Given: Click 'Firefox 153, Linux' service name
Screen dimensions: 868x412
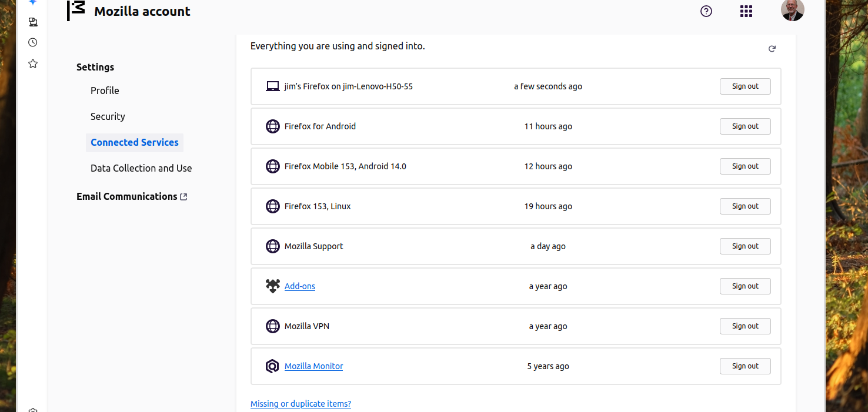Looking at the screenshot, I should coord(318,206).
